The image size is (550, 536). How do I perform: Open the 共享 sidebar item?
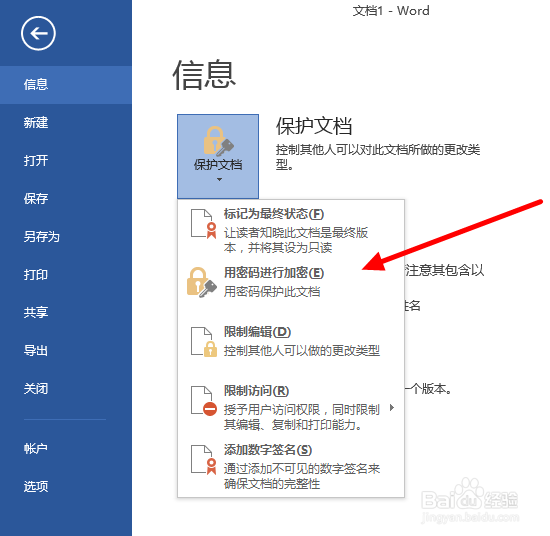(x=66, y=313)
